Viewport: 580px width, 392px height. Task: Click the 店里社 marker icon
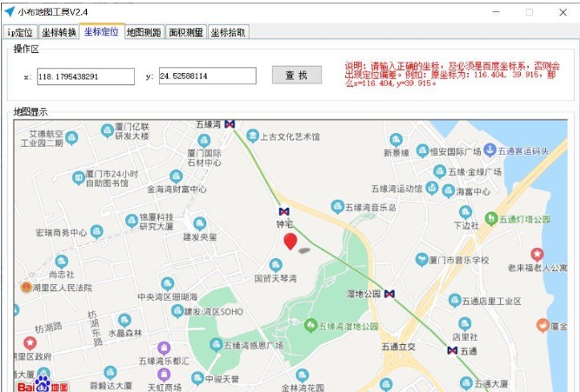click(464, 324)
